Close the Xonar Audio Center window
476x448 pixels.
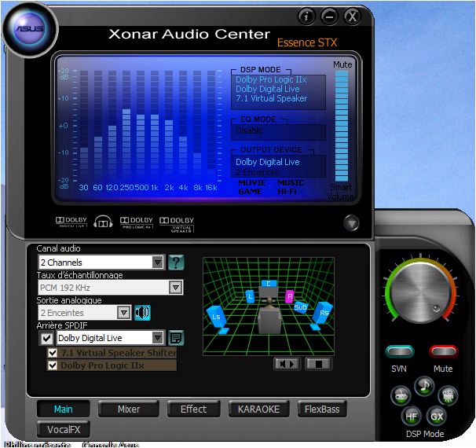click(352, 17)
